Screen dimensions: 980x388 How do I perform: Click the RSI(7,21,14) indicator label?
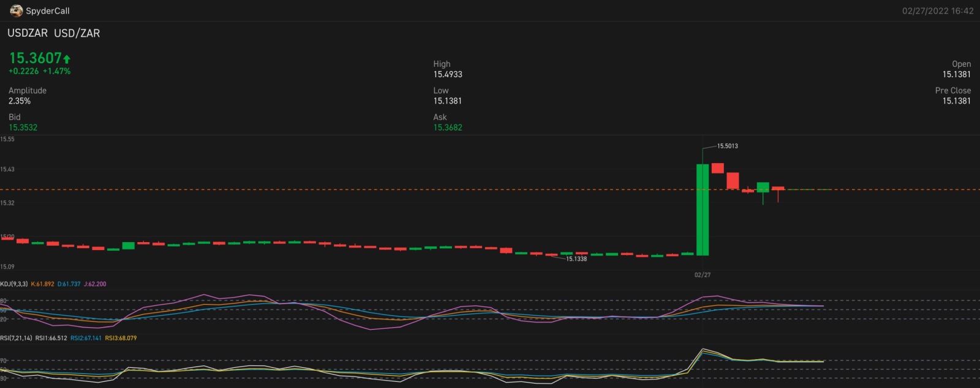pos(16,338)
